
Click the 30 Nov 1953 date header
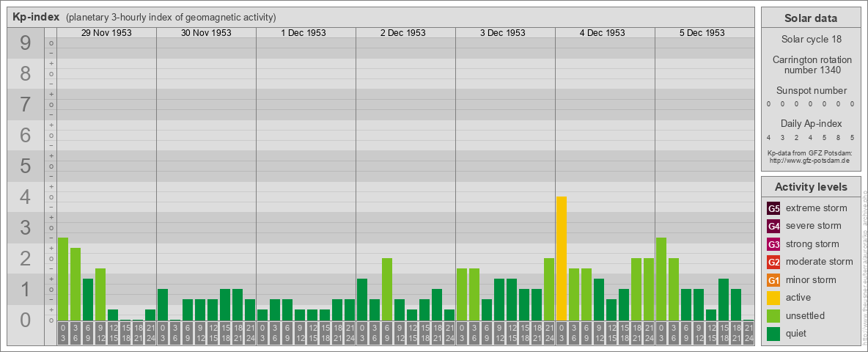click(x=206, y=33)
